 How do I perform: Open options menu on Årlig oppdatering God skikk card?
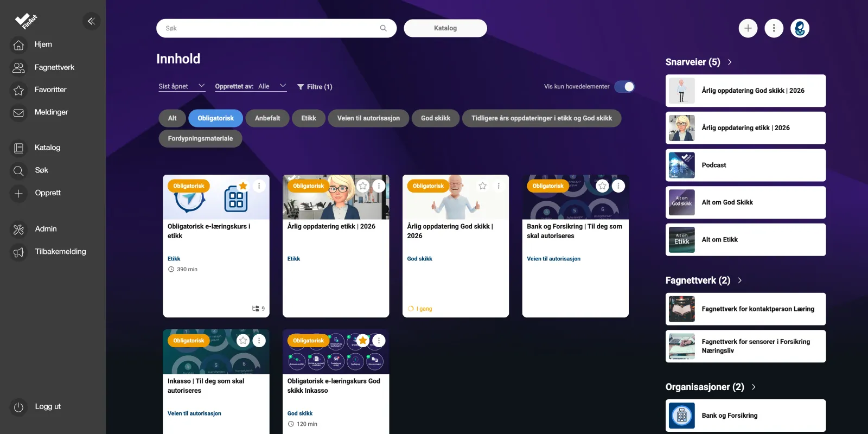499,186
